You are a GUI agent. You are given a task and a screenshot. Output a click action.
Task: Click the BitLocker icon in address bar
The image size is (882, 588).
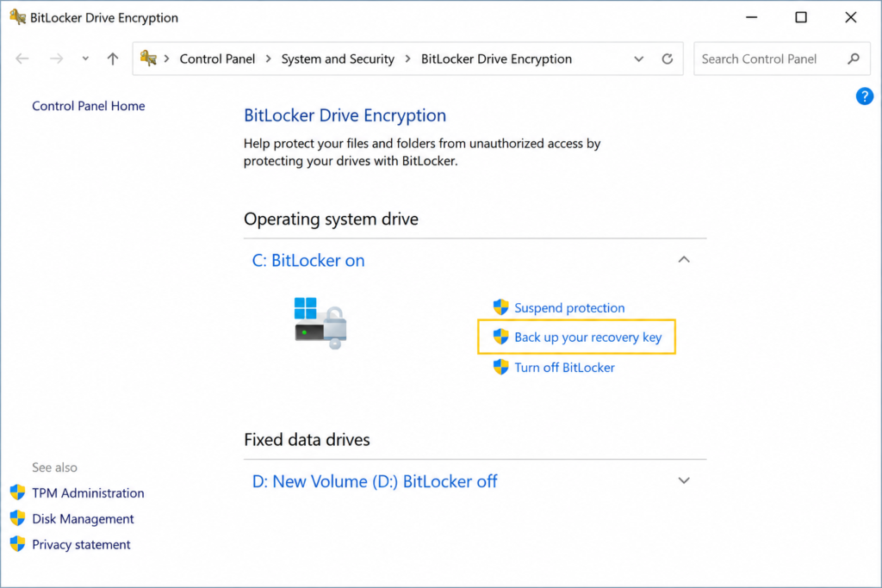148,58
